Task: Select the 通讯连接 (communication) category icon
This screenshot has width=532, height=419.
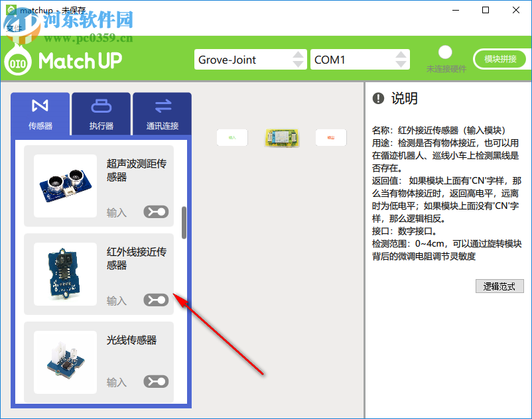Action: tap(163, 113)
